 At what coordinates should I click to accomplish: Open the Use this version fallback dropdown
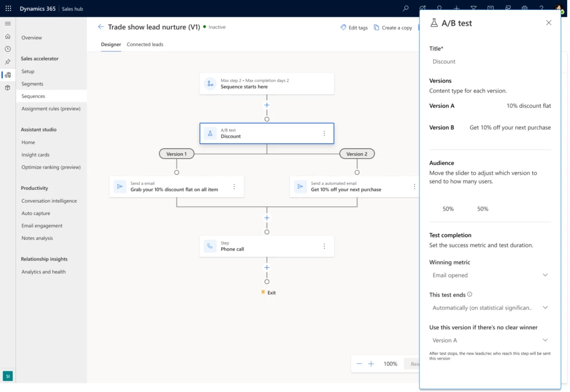point(490,340)
